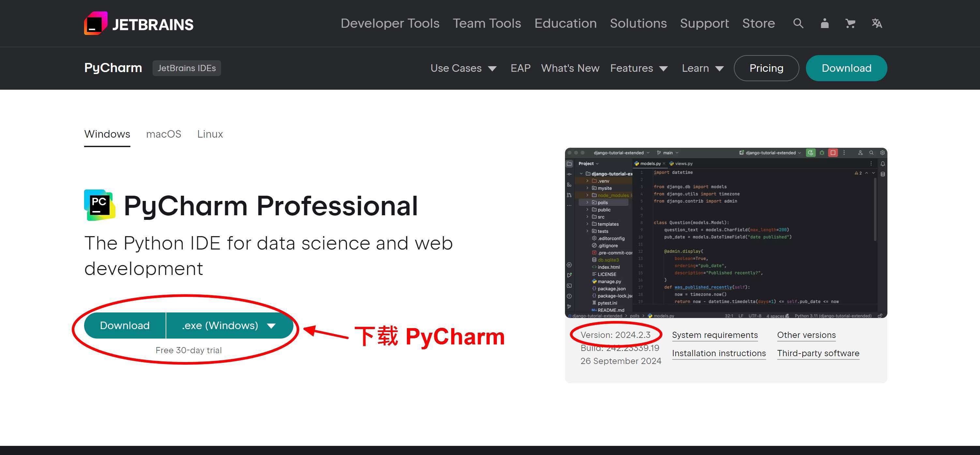The image size is (980, 455).
Task: Open the account profile icon
Action: coord(824,23)
